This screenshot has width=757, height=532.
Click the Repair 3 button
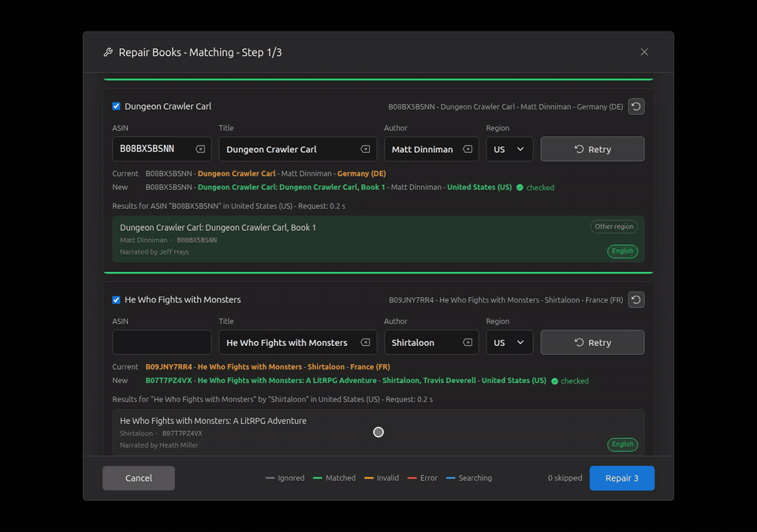tap(622, 478)
